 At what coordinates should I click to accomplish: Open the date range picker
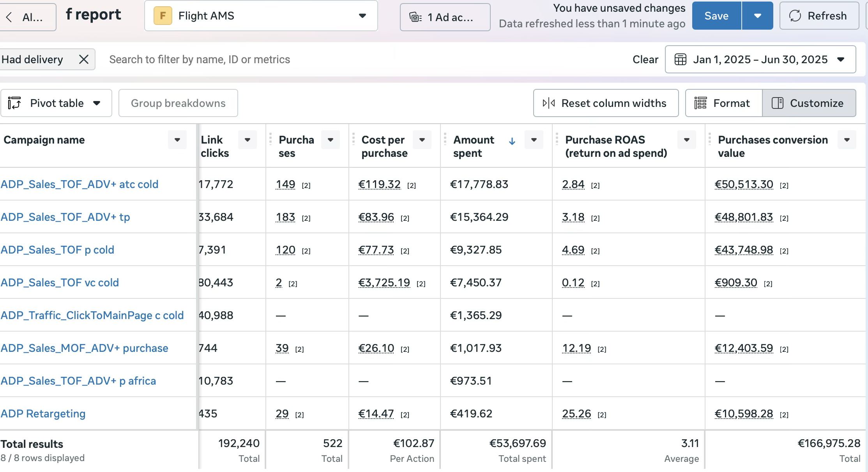click(x=760, y=59)
